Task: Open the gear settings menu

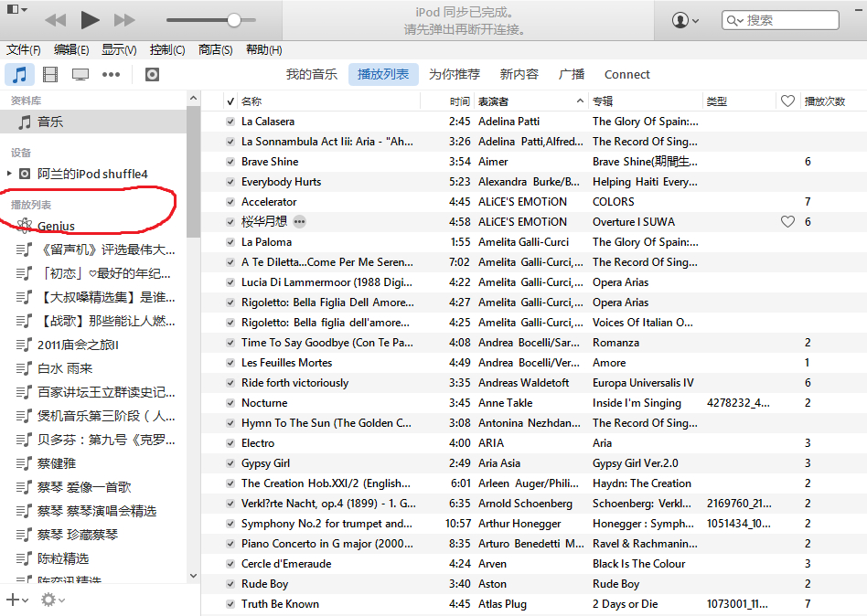Action: click(x=52, y=600)
